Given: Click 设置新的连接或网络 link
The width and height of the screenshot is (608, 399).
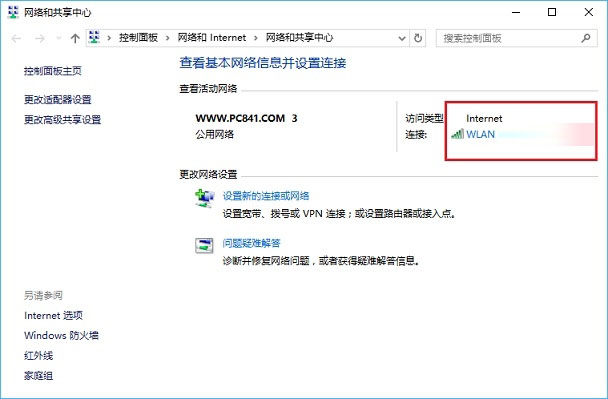Looking at the screenshot, I should [x=266, y=196].
